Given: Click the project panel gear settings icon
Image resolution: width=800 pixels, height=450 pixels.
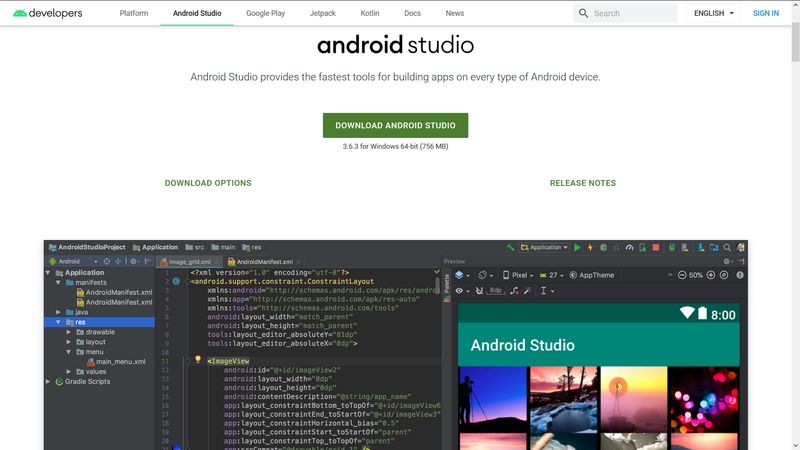Looking at the screenshot, I should tap(134, 261).
